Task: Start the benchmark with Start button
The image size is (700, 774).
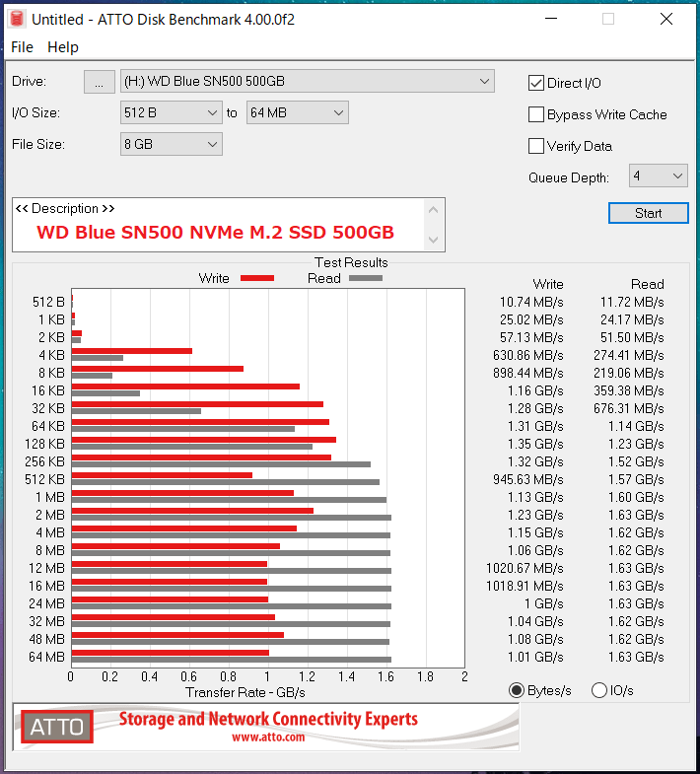Action: [648, 213]
